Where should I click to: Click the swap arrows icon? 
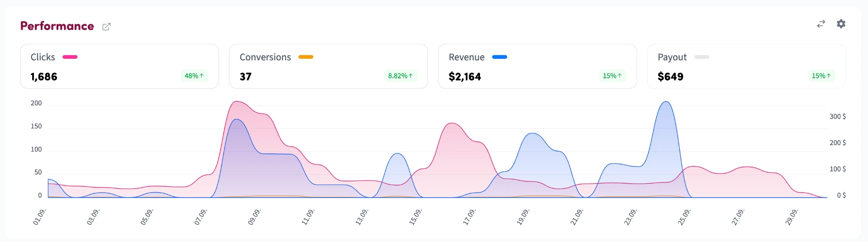(821, 24)
